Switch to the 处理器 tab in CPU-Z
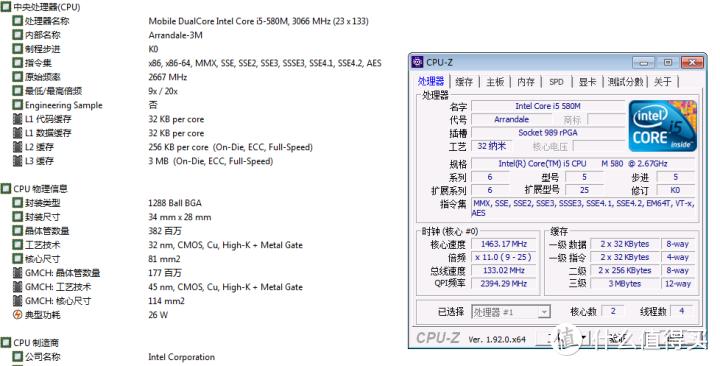Image resolution: width=720 pixels, height=366 pixels. (x=431, y=82)
